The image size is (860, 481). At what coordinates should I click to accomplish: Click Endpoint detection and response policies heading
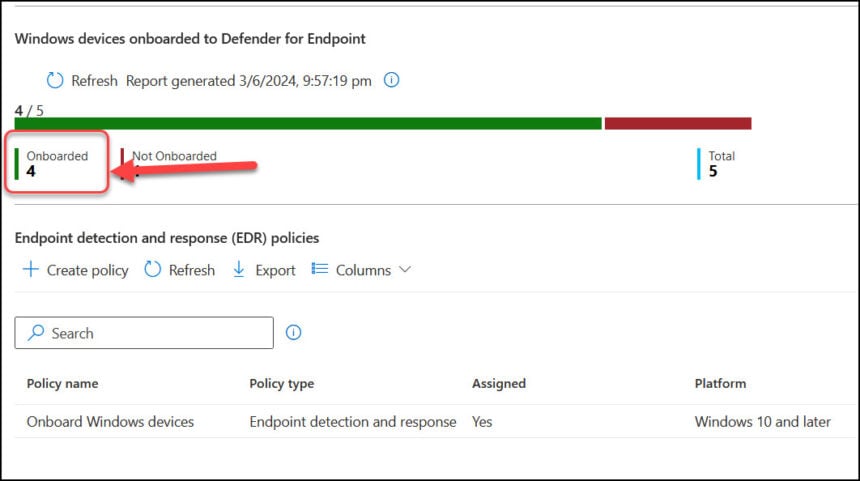[x=167, y=238]
